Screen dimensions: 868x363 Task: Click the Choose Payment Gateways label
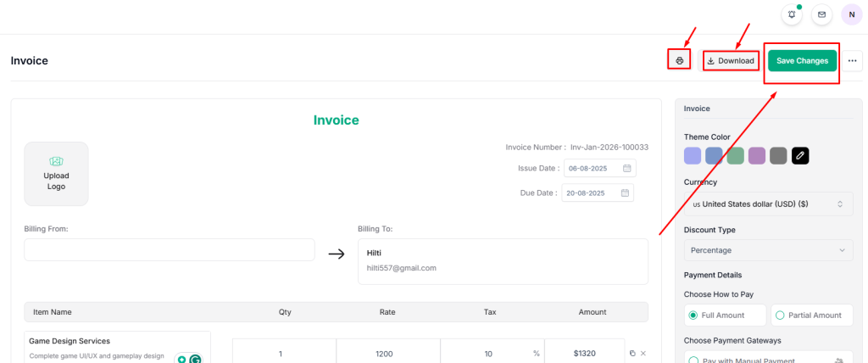click(x=732, y=340)
